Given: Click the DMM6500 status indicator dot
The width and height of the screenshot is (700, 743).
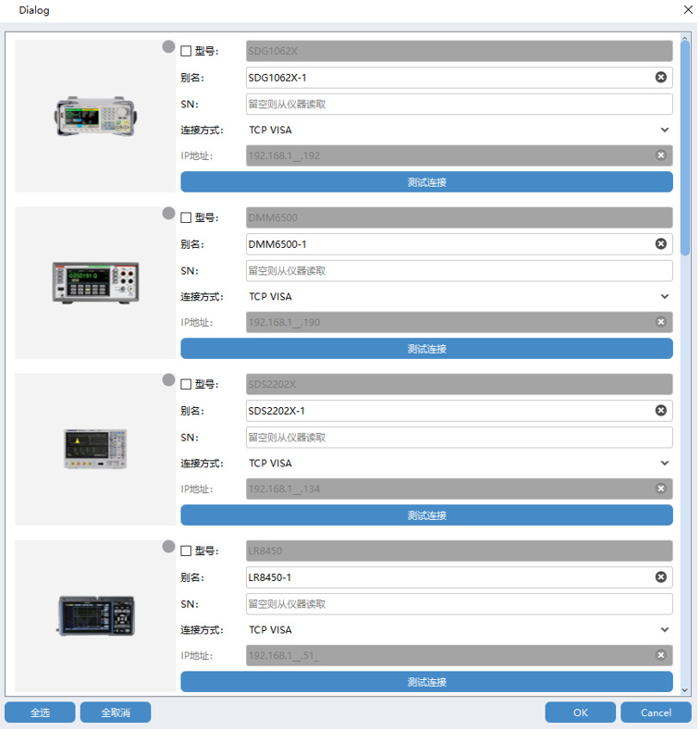Looking at the screenshot, I should (x=168, y=213).
